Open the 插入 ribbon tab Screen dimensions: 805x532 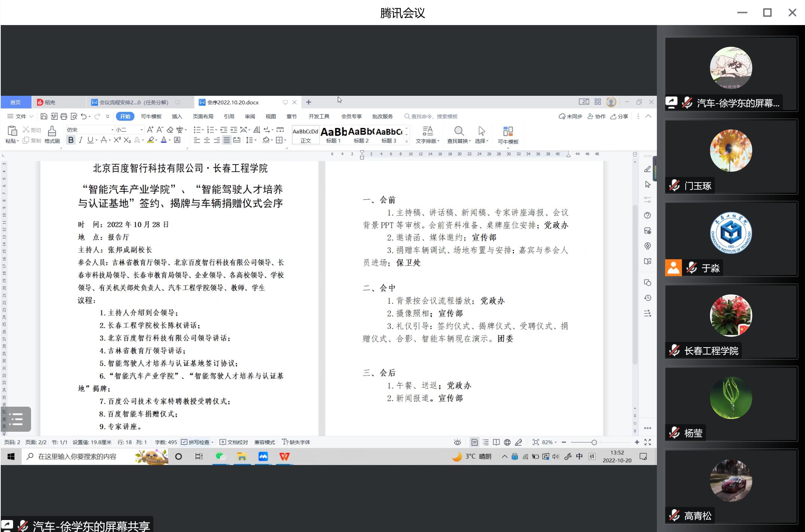click(x=177, y=116)
